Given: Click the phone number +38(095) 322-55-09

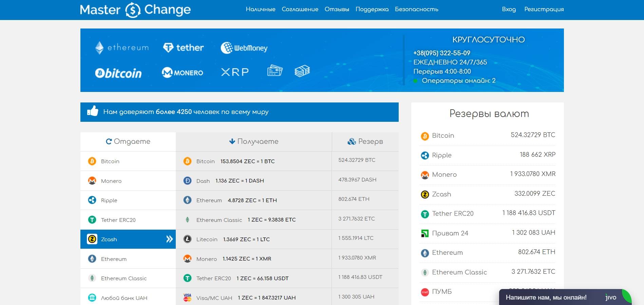Looking at the screenshot, I should (x=442, y=53).
